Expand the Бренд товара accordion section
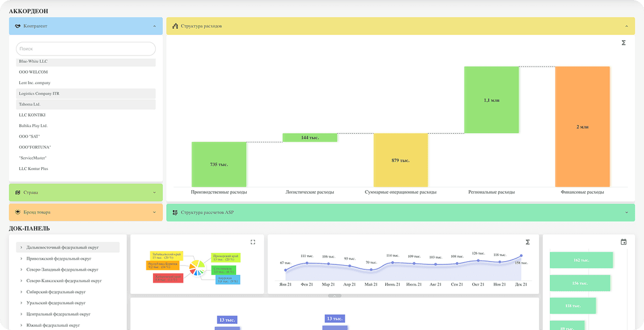 pyautogui.click(x=155, y=212)
